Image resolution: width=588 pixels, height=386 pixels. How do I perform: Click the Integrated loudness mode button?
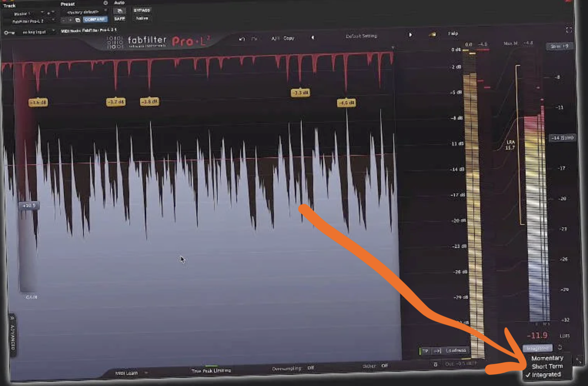click(x=538, y=348)
